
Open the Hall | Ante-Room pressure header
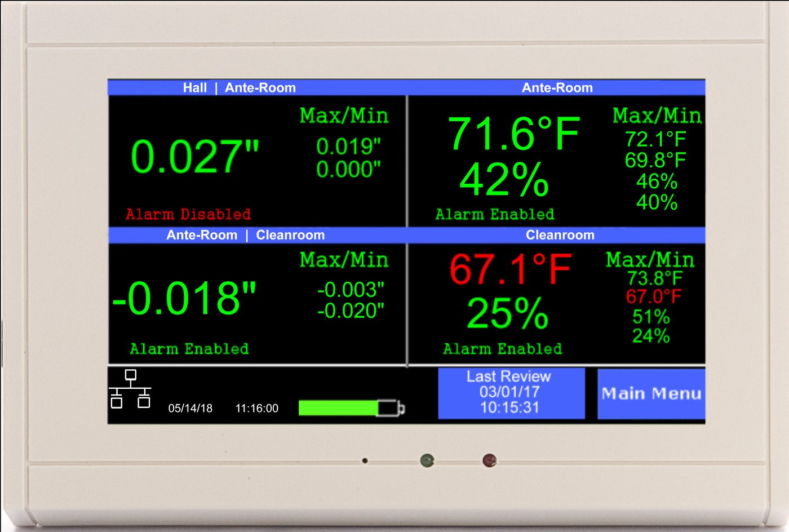click(x=257, y=88)
